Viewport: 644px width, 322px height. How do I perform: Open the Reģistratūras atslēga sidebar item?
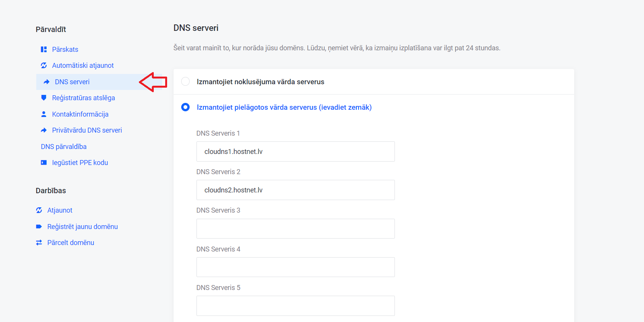point(83,98)
